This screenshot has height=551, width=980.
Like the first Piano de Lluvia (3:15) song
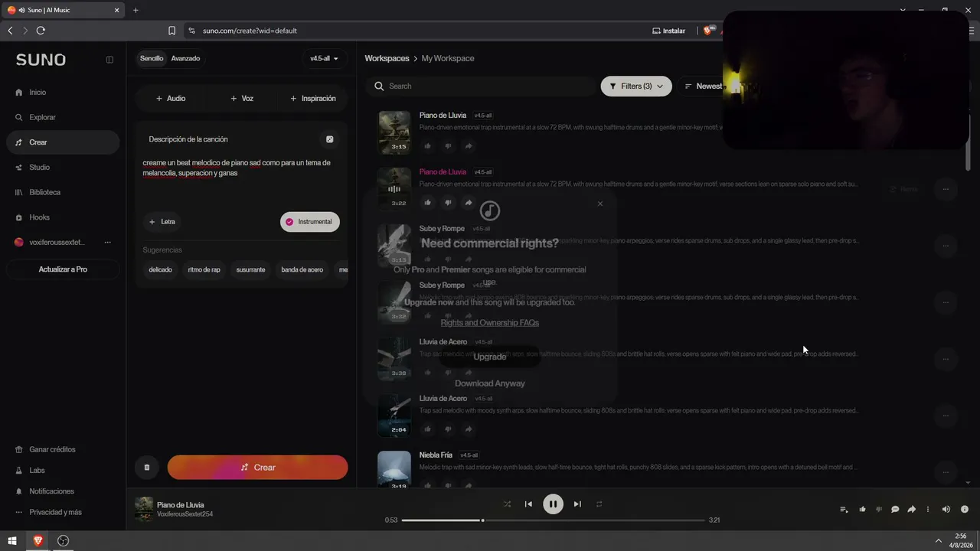tap(427, 146)
